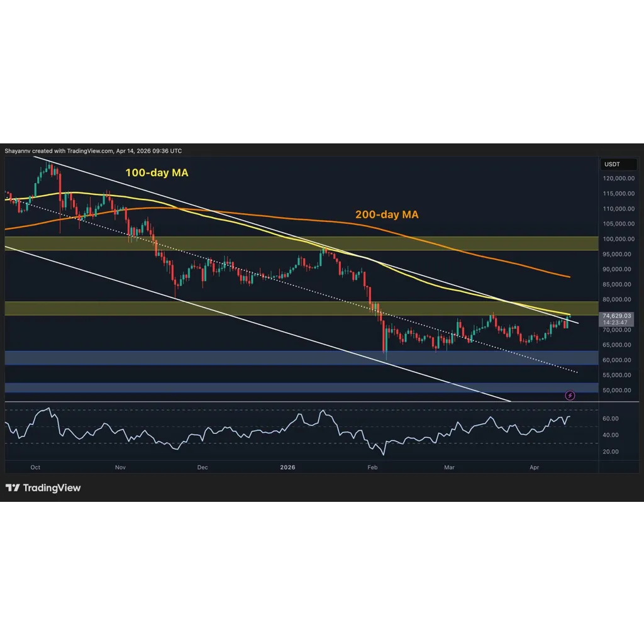Click the 50,000.00 price axis label

pos(617,390)
